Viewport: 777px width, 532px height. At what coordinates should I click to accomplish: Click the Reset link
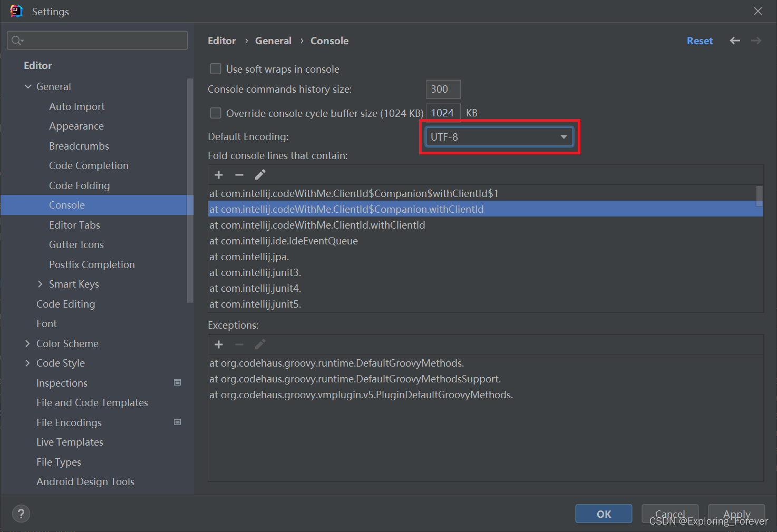pos(700,41)
